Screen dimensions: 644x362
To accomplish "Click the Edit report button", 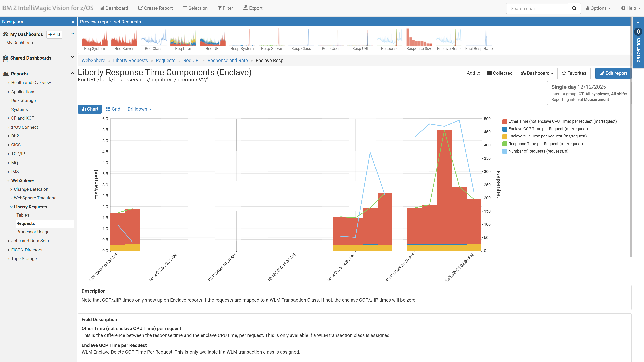I will [613, 73].
